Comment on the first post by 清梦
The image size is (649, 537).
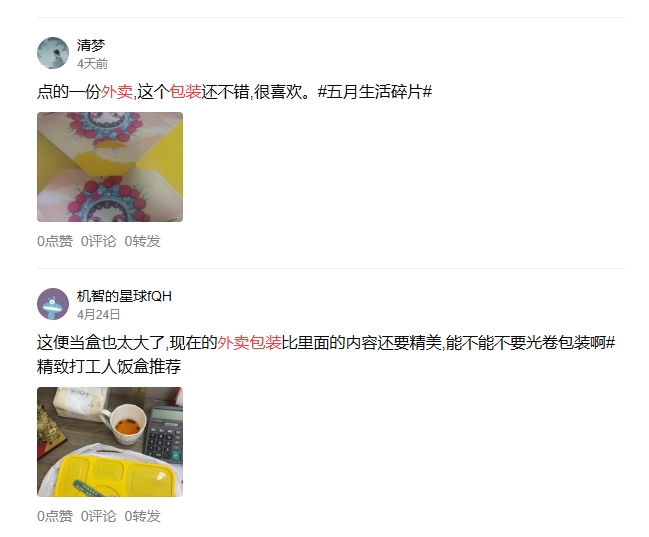[99, 241]
